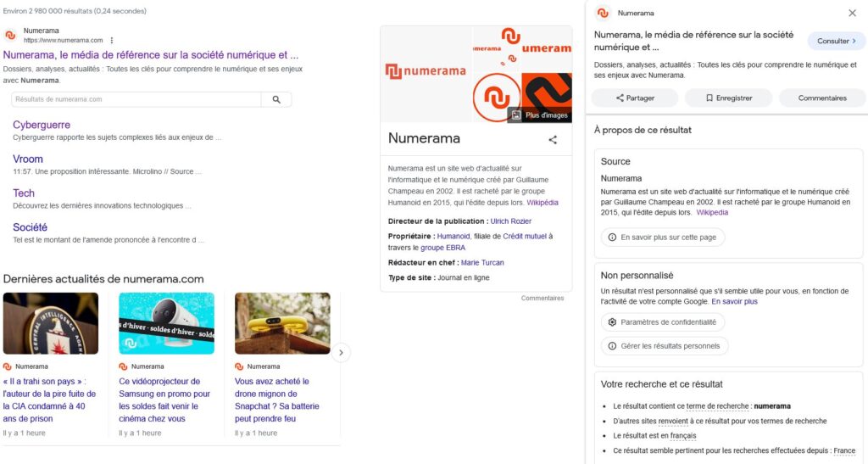Click 'Gérer les résultats personnels' button
Image resolution: width=868 pixels, height=464 pixels.
pyautogui.click(x=665, y=346)
